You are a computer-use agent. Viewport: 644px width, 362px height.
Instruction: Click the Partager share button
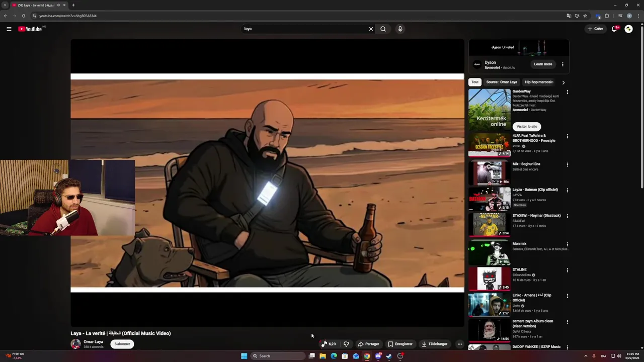[x=369, y=344]
